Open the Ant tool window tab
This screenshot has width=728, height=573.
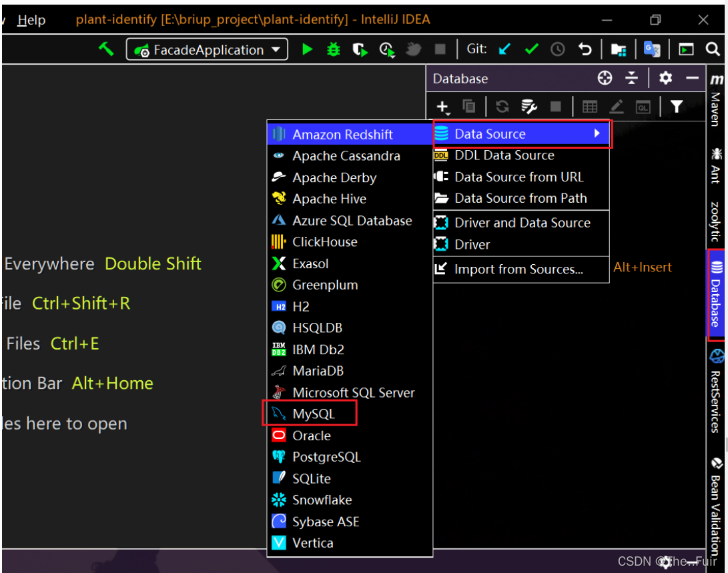[x=716, y=165]
